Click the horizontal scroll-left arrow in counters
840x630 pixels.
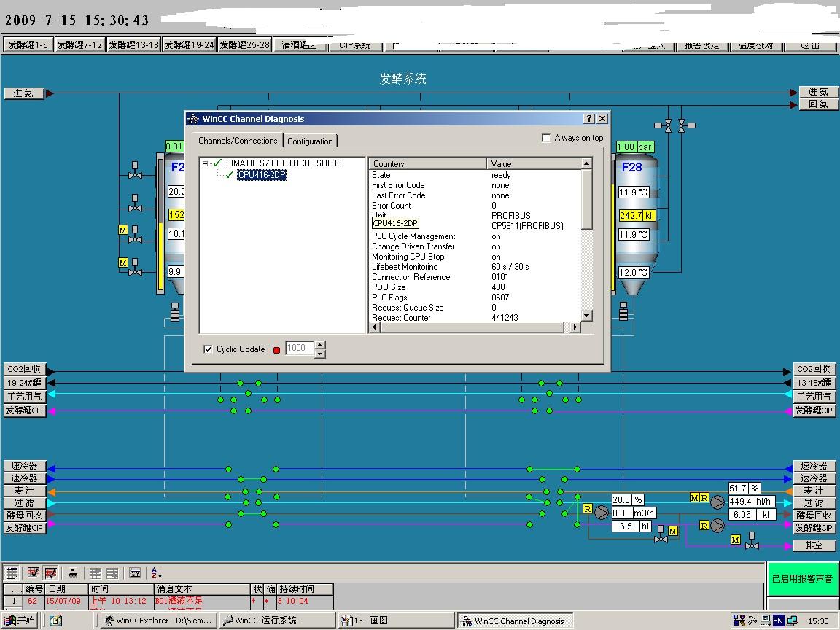375,327
